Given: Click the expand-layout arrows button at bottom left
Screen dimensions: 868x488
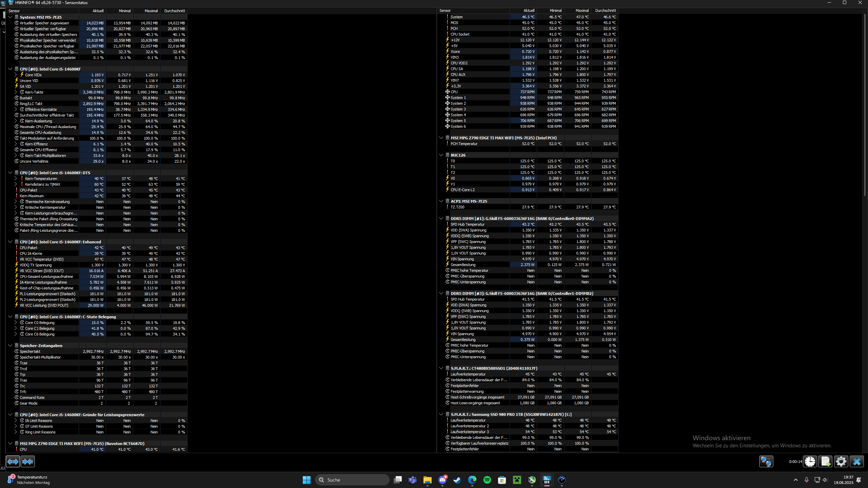Looking at the screenshot, I should (x=13, y=461).
